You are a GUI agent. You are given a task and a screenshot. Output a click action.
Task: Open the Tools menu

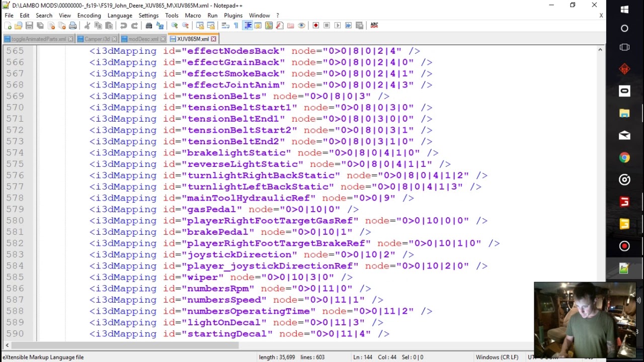tap(172, 16)
